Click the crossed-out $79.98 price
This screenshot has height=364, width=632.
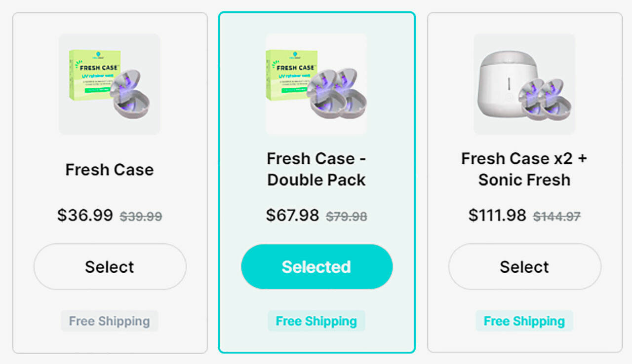(x=347, y=216)
